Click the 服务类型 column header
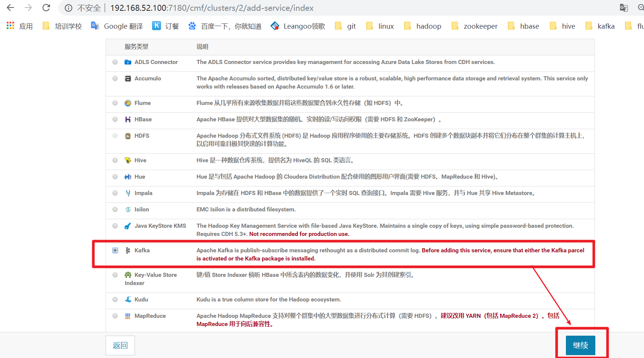Image resolution: width=644 pixels, height=358 pixels. click(136, 47)
